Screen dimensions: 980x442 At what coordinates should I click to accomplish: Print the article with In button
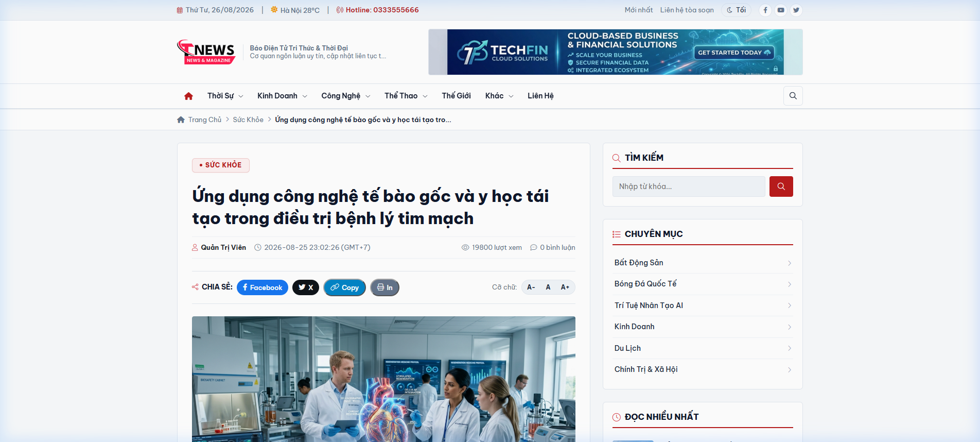pos(384,287)
